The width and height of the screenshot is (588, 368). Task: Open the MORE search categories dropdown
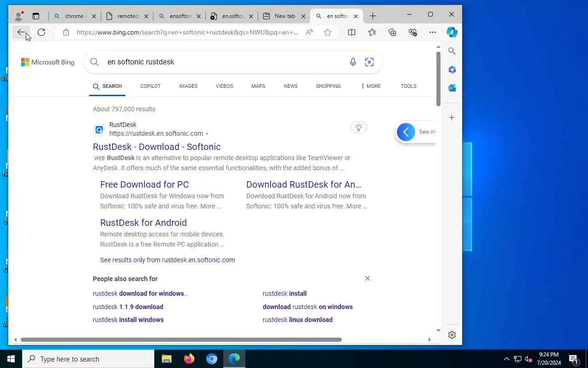click(371, 86)
